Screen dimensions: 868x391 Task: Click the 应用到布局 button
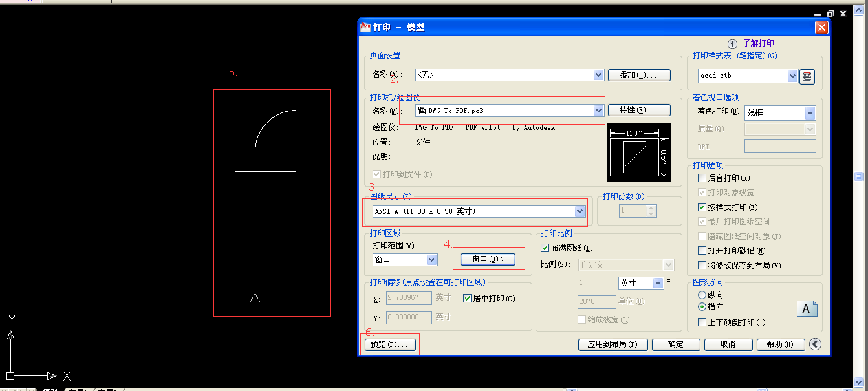pos(613,344)
